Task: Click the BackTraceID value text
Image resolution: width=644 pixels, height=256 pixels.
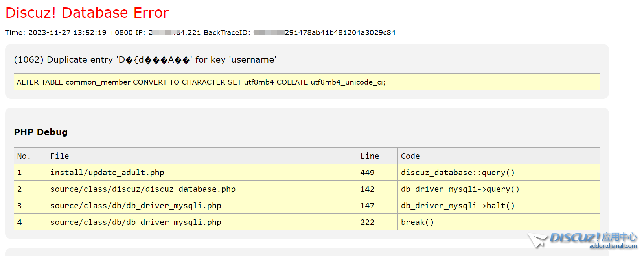Action: point(340,33)
